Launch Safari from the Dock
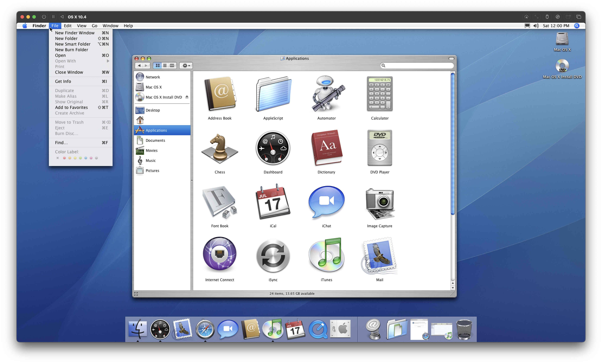Viewport: 602px width, 364px height. tap(205, 329)
